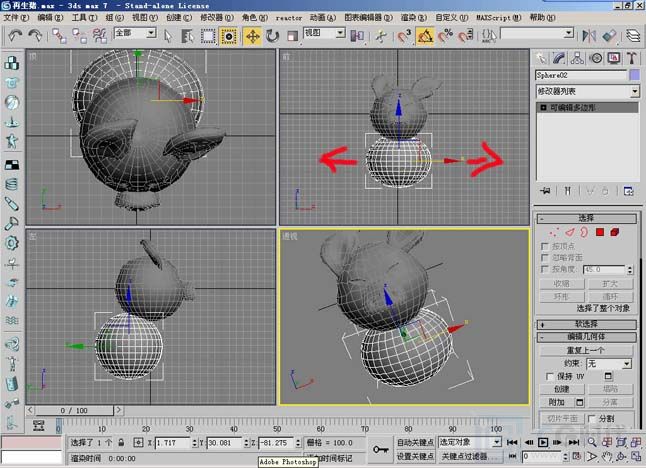Click the 重复上一个 button
646x468 pixels.
click(x=586, y=351)
